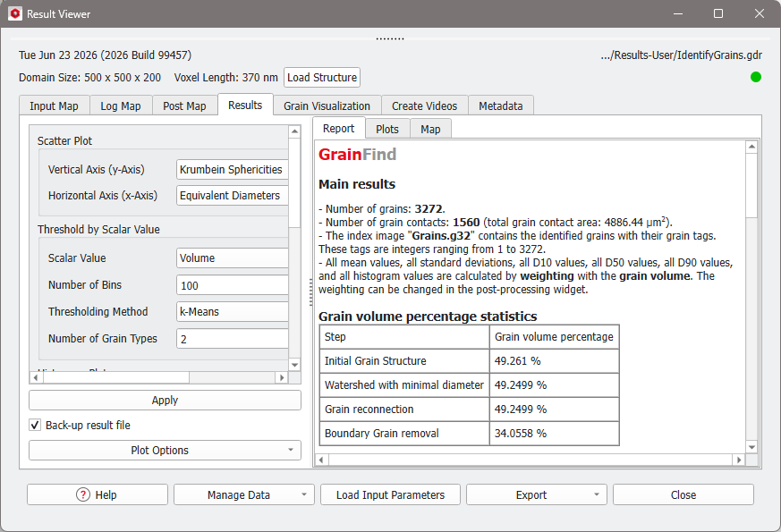Click Threshold by Scalar Value label

[x=98, y=230]
